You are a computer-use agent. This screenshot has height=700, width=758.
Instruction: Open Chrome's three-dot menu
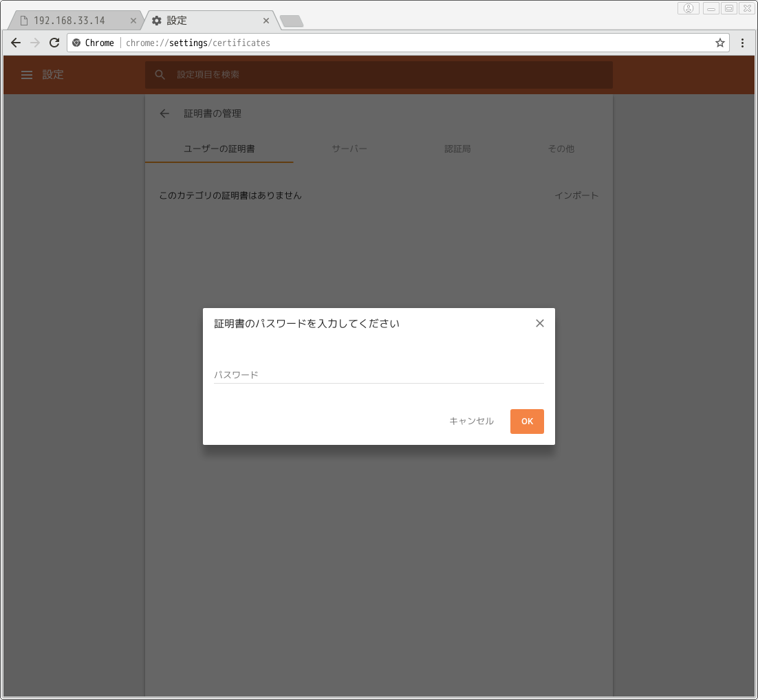743,43
